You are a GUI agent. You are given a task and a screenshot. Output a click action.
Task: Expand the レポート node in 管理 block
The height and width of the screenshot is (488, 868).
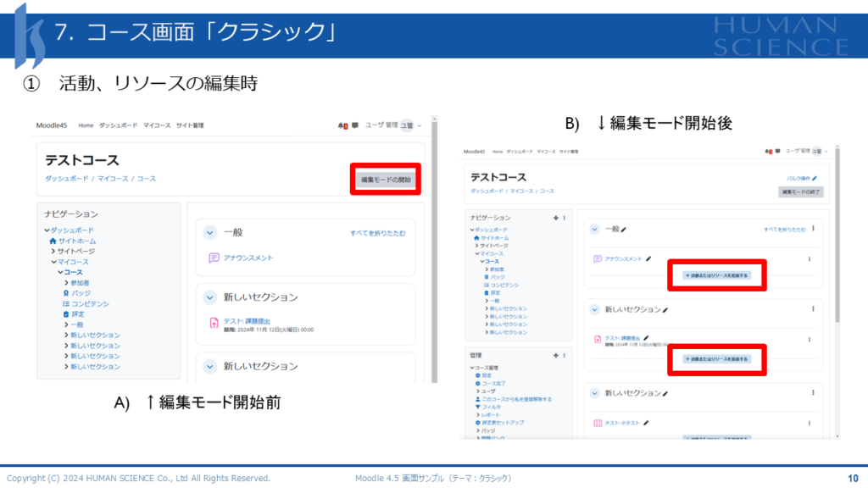click(x=478, y=415)
